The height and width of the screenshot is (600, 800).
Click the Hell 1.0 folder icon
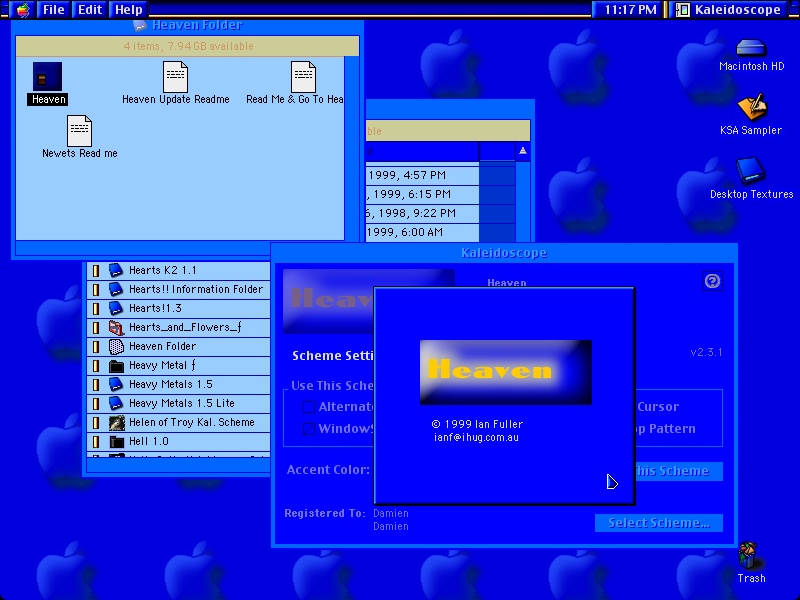116,441
